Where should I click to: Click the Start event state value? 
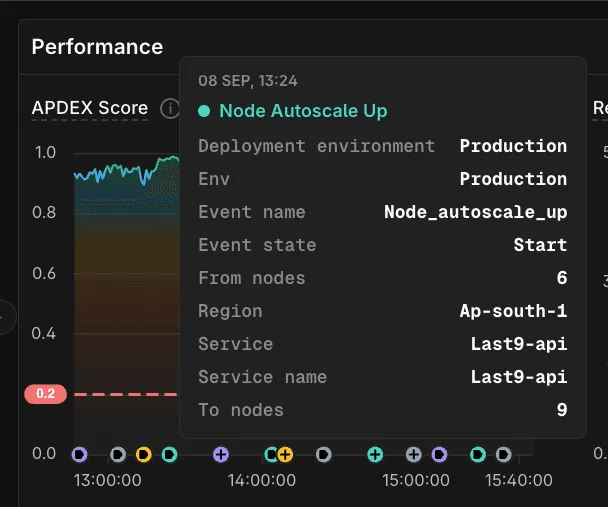tap(541, 245)
